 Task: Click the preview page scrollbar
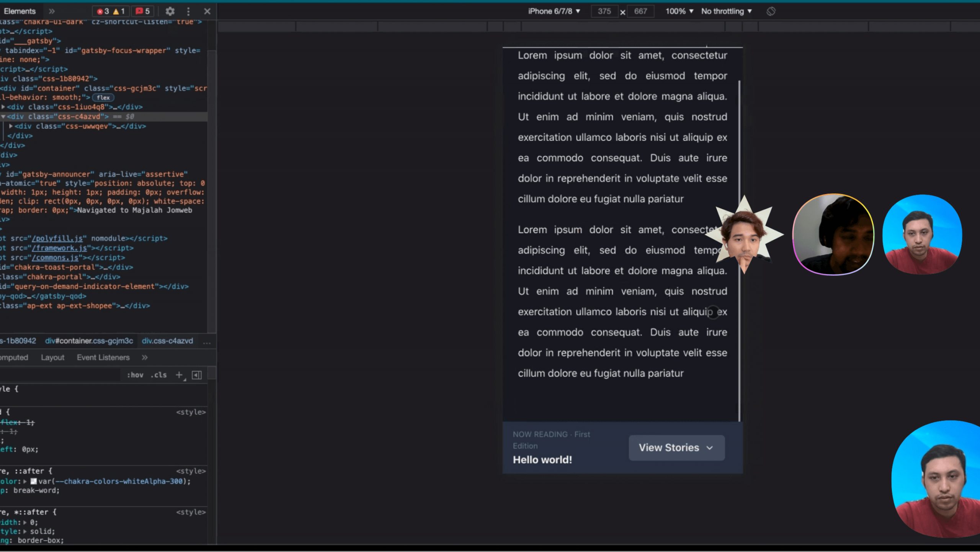[x=739, y=251]
